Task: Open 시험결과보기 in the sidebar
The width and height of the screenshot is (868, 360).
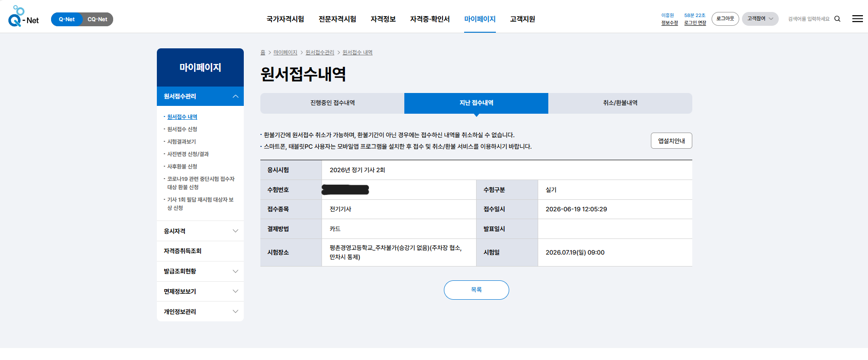Action: pyautogui.click(x=181, y=142)
